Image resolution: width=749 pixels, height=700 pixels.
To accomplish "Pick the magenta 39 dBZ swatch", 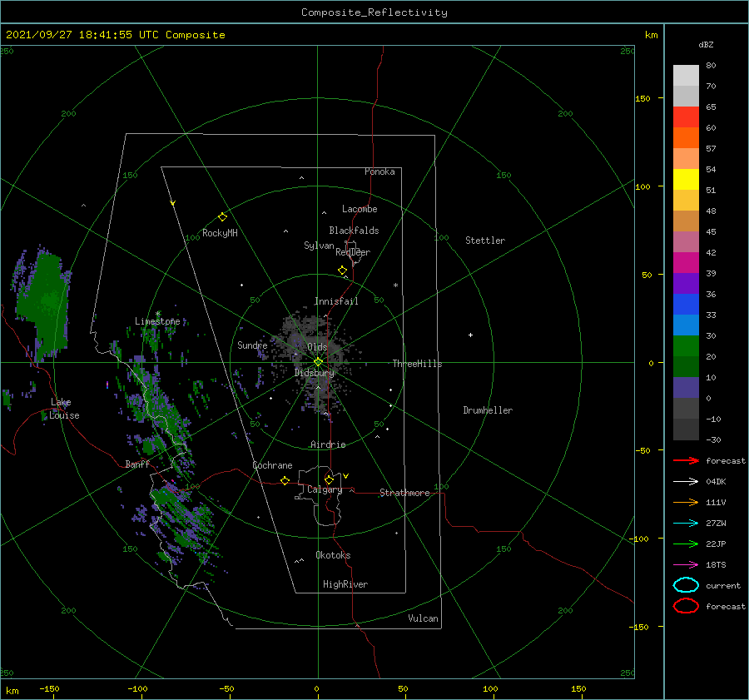I will [686, 263].
